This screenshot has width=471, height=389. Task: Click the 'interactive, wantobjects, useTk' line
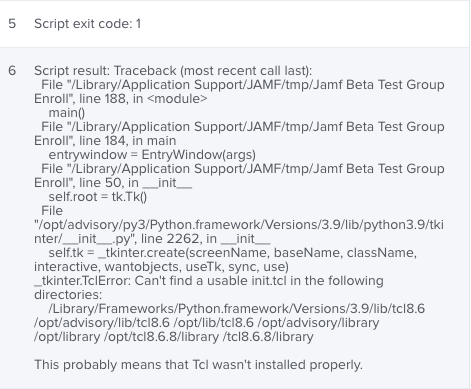coord(161,267)
